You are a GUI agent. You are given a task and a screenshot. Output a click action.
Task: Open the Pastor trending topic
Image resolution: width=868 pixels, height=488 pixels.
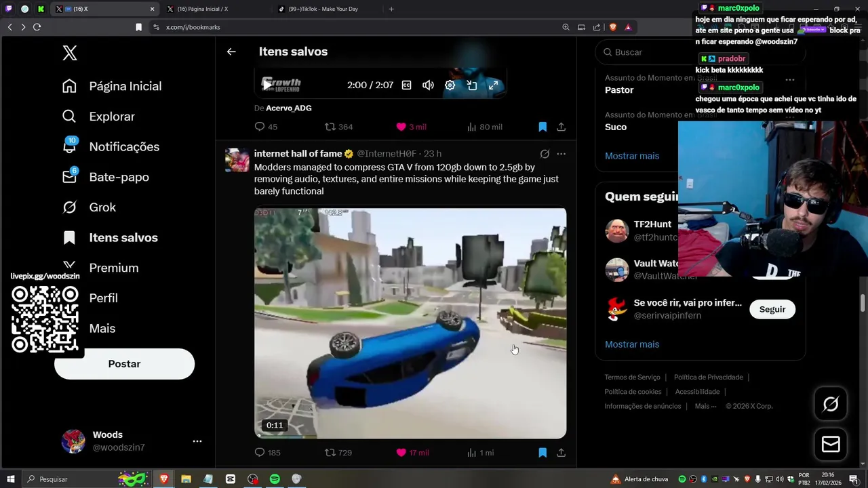(x=619, y=90)
